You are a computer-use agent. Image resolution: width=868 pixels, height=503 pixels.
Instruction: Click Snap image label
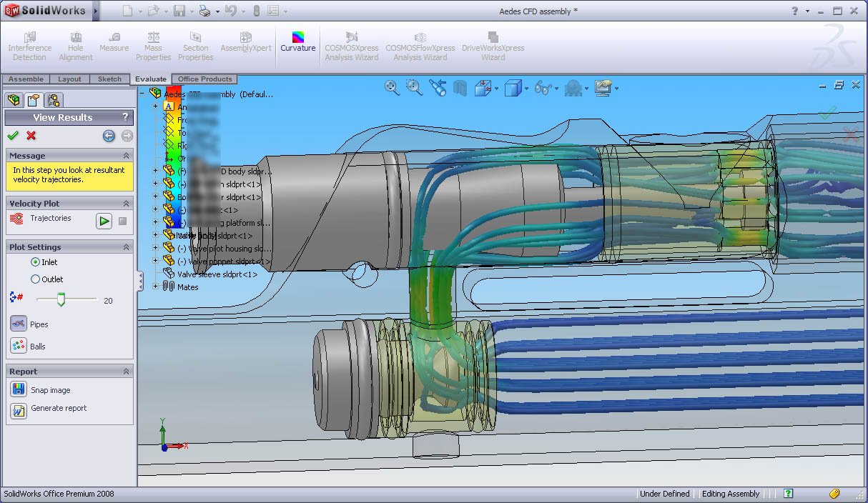click(51, 390)
